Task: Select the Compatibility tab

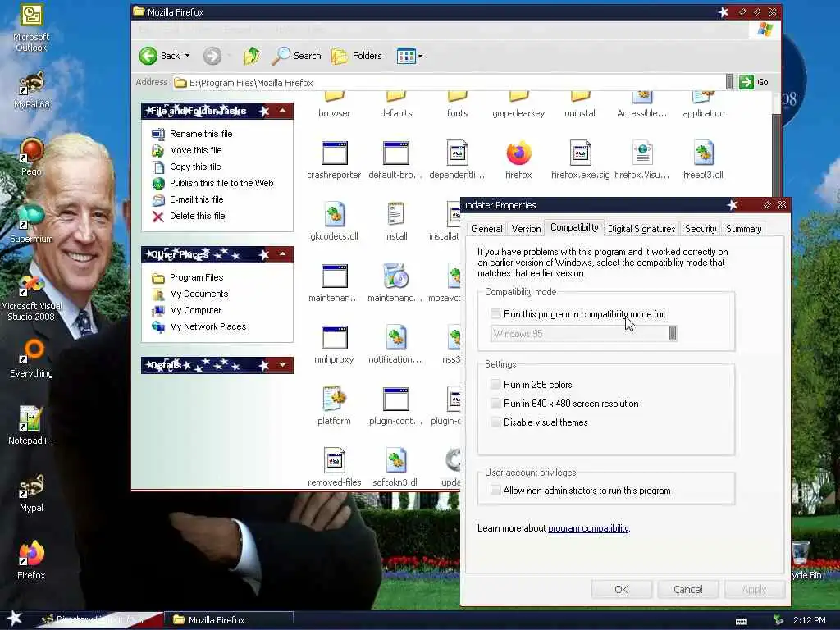Action: [x=574, y=227]
